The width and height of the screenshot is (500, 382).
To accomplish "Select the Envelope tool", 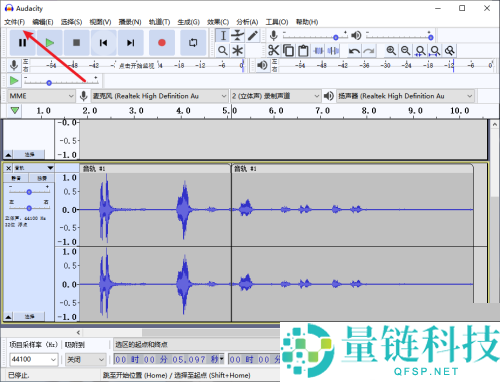I will [238, 36].
